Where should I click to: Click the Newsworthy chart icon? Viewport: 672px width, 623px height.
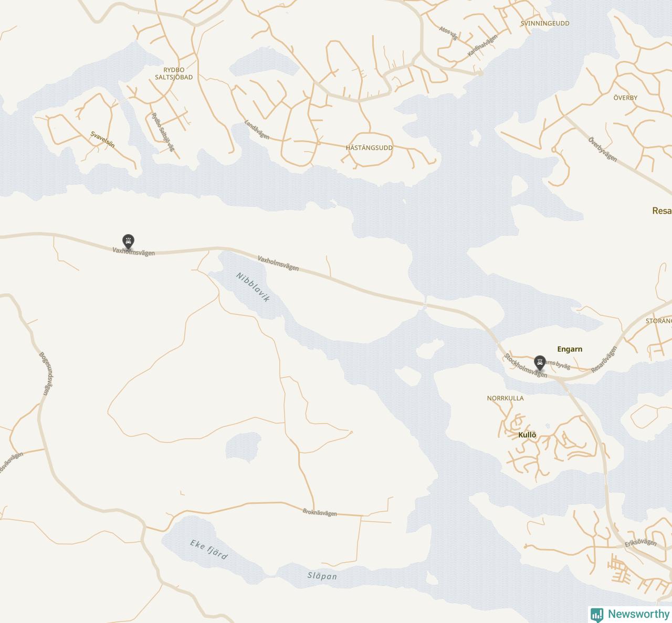pos(597,615)
